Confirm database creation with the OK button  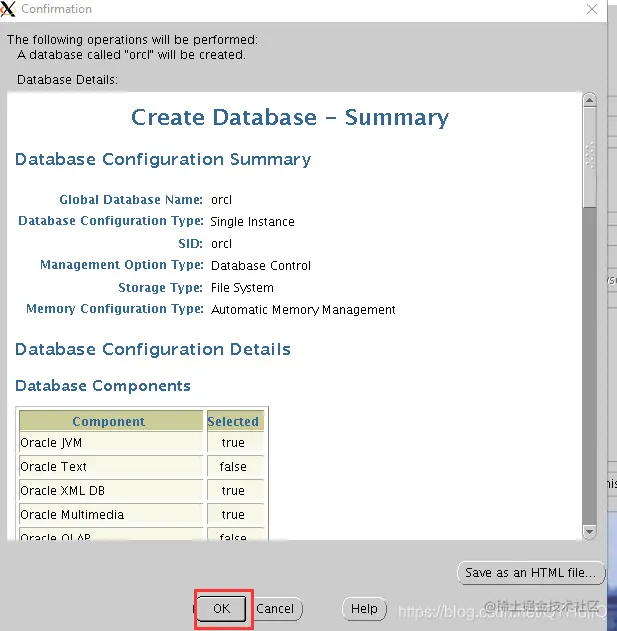[x=222, y=608]
